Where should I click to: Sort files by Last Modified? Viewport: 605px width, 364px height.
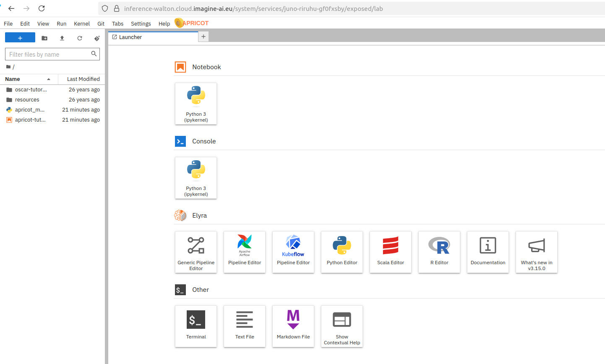[x=83, y=79]
